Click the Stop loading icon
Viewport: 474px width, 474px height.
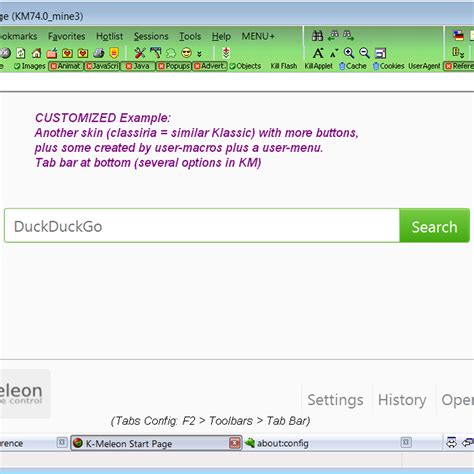pyautogui.click(x=5, y=53)
